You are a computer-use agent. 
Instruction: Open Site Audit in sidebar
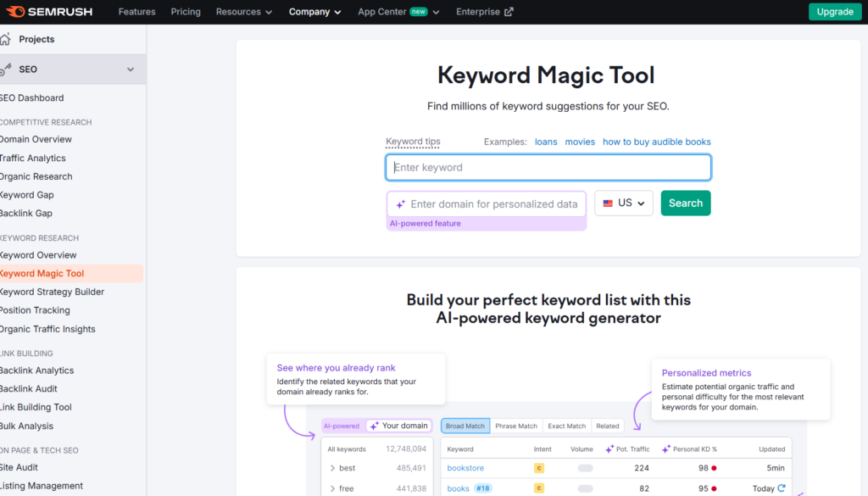coord(19,467)
